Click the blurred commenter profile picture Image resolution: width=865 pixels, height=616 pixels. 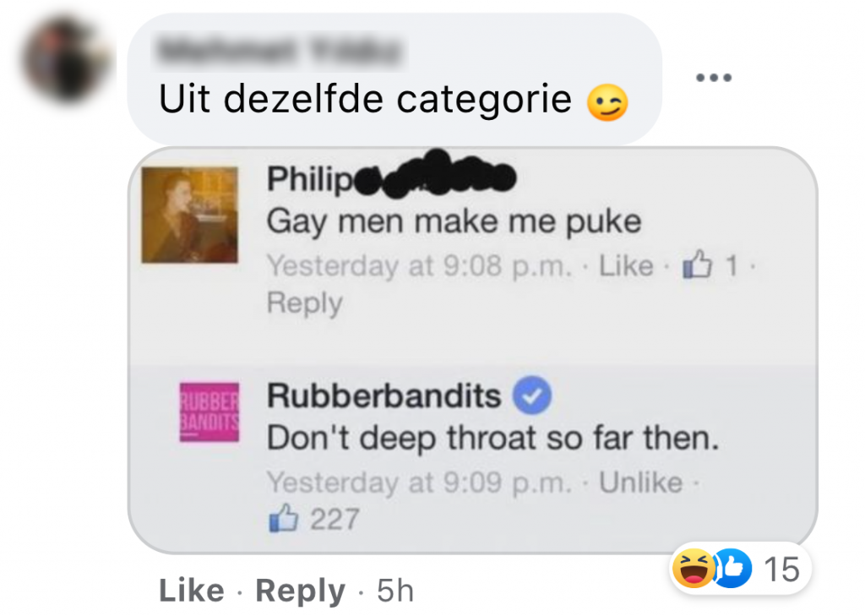pyautogui.click(x=66, y=59)
